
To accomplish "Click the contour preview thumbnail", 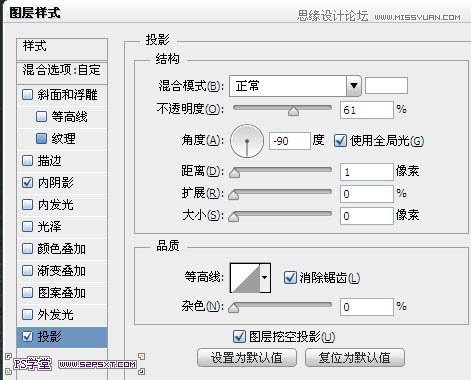I will (245, 278).
